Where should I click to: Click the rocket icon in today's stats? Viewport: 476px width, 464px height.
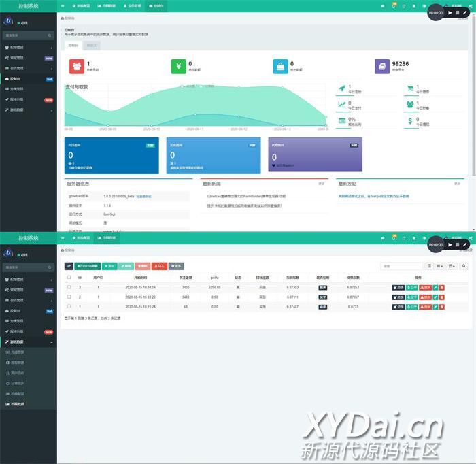(342, 88)
